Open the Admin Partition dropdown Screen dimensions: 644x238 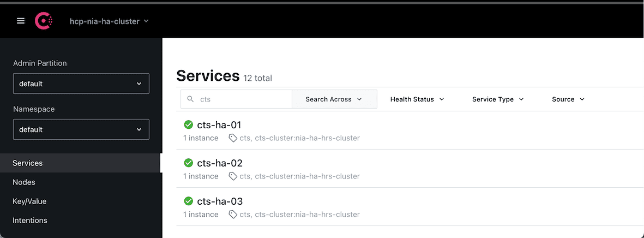pos(81,84)
